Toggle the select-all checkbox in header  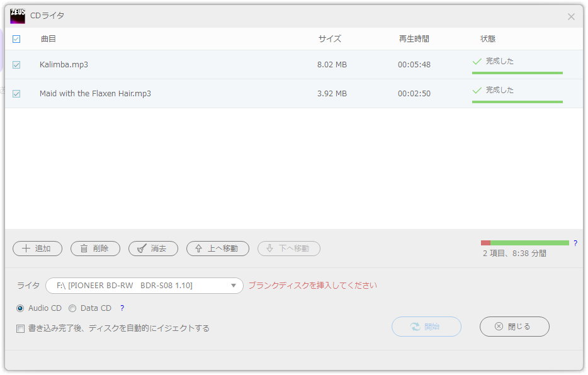coord(16,39)
